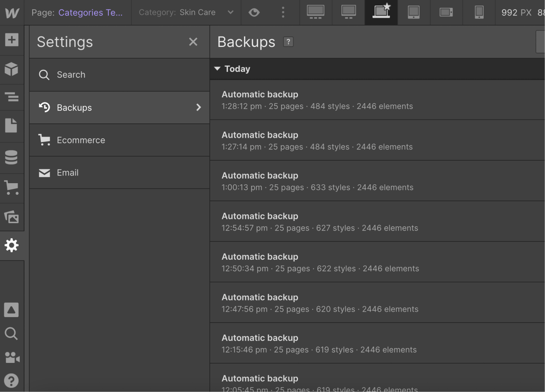Switch to the tablet breakpoint
This screenshot has width=545, height=392.
[414, 12]
